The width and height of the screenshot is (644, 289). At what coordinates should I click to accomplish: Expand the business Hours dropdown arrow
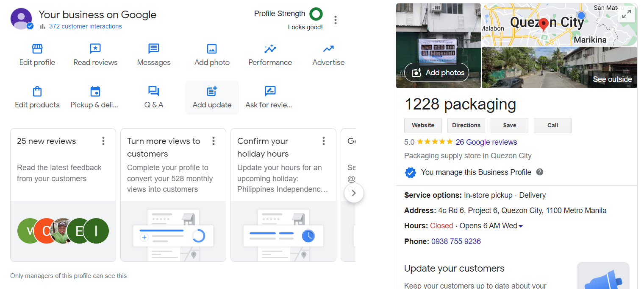point(521,226)
